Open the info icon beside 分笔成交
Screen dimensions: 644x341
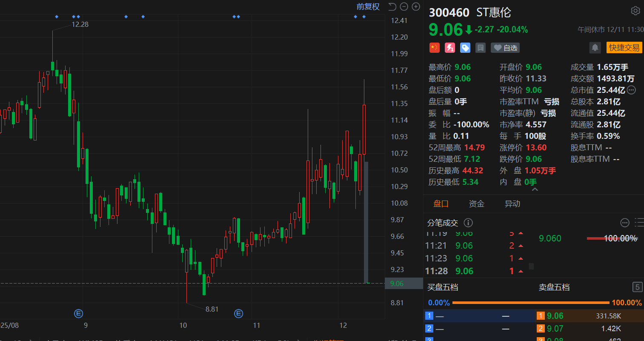pyautogui.click(x=468, y=223)
